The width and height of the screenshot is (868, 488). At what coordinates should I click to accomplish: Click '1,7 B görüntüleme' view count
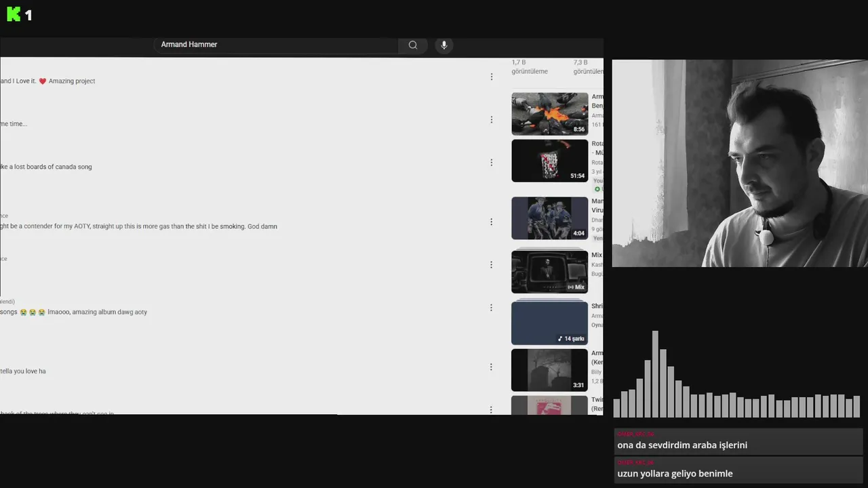click(x=530, y=66)
